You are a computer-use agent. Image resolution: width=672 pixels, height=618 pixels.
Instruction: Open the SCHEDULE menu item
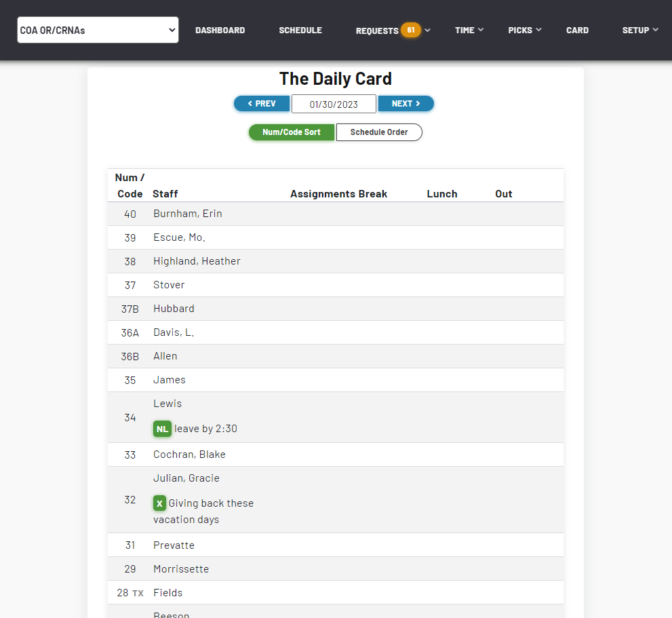[x=300, y=30]
